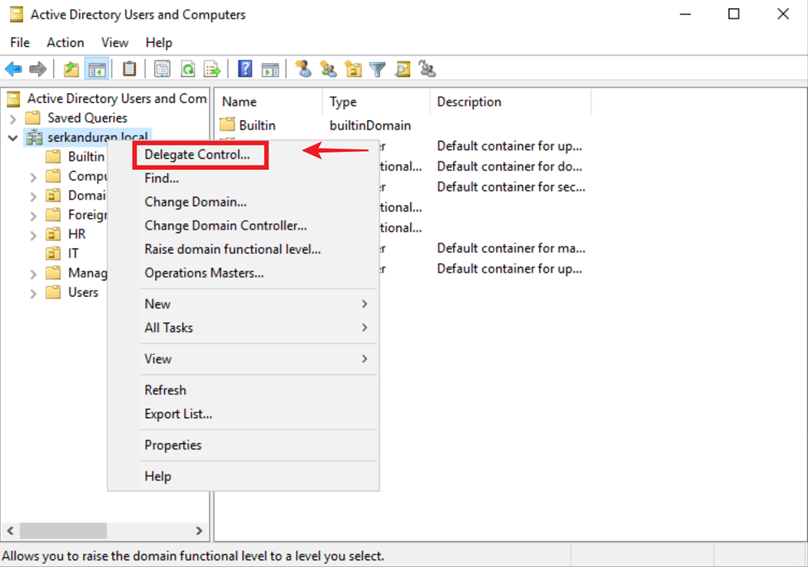808x567 pixels.
Task: Sort by the Name column header
Action: (269, 102)
